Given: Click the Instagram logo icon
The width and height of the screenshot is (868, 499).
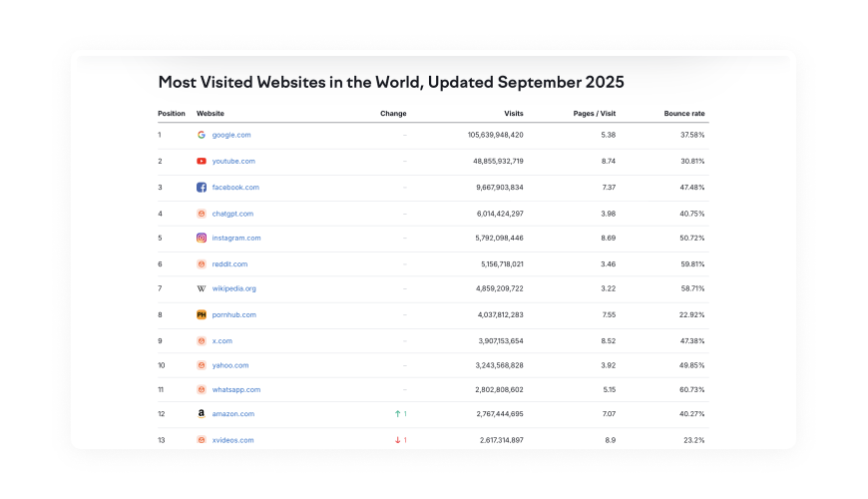Looking at the screenshot, I should click(202, 238).
